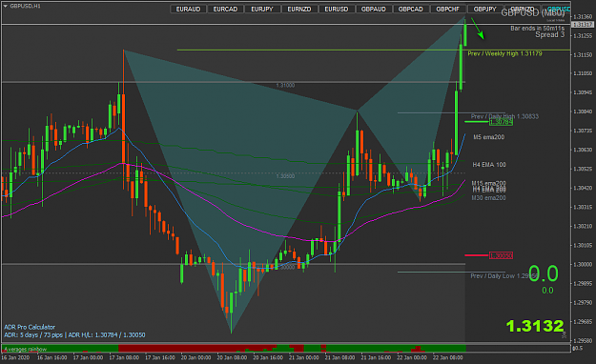Screen dimensions: 596x364
Task: Click the 'Bar ends in 50m11s' timer
Action: coord(537,29)
